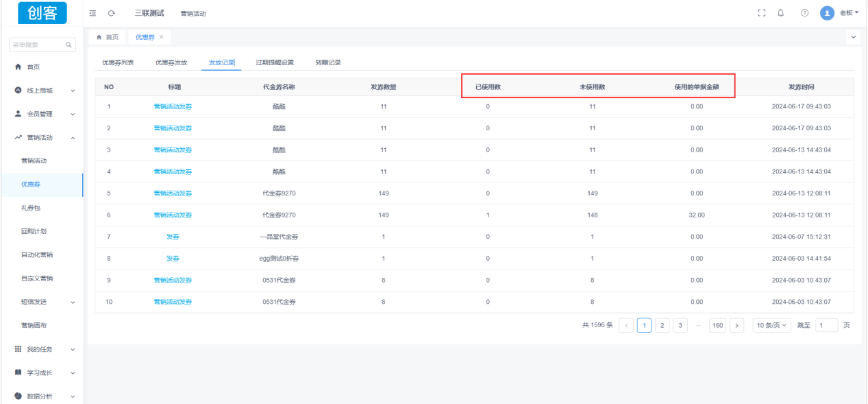The image size is (868, 404).
Task: Open the notification bell
Action: [x=781, y=13]
